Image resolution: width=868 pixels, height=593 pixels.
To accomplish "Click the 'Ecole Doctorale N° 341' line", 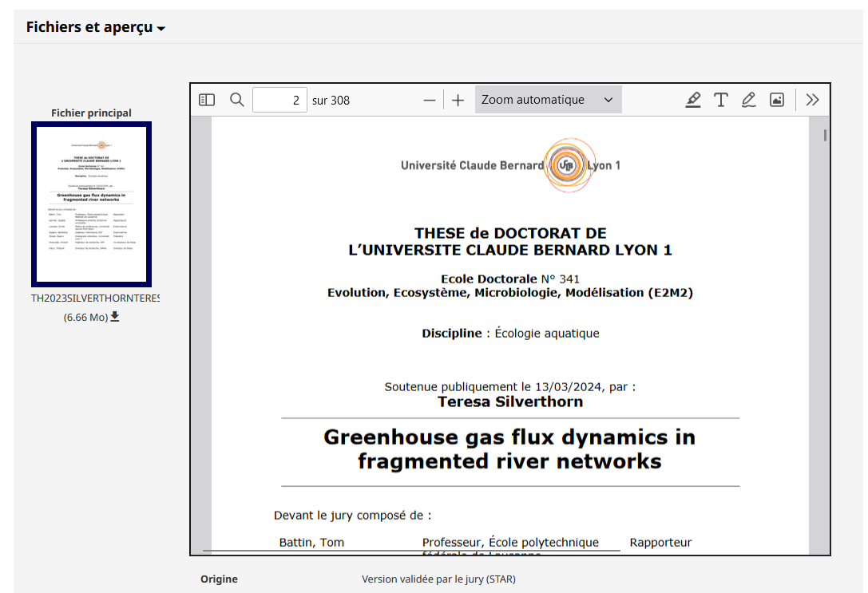I will [510, 279].
